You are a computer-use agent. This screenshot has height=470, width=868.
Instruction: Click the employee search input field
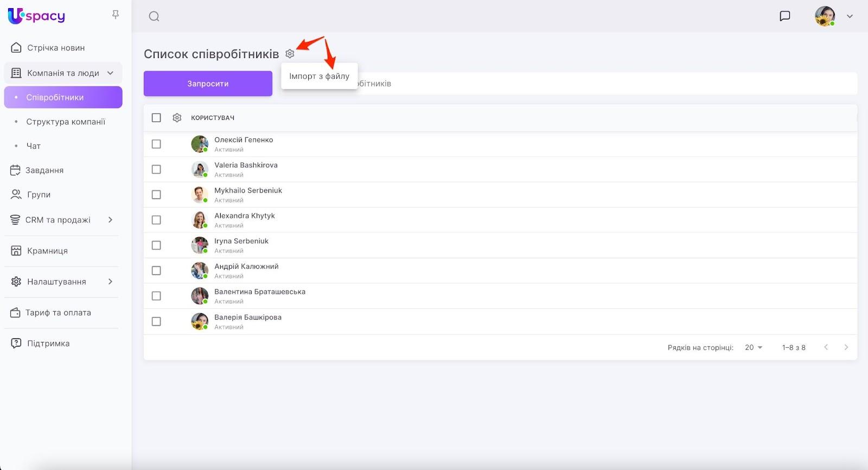(569, 84)
